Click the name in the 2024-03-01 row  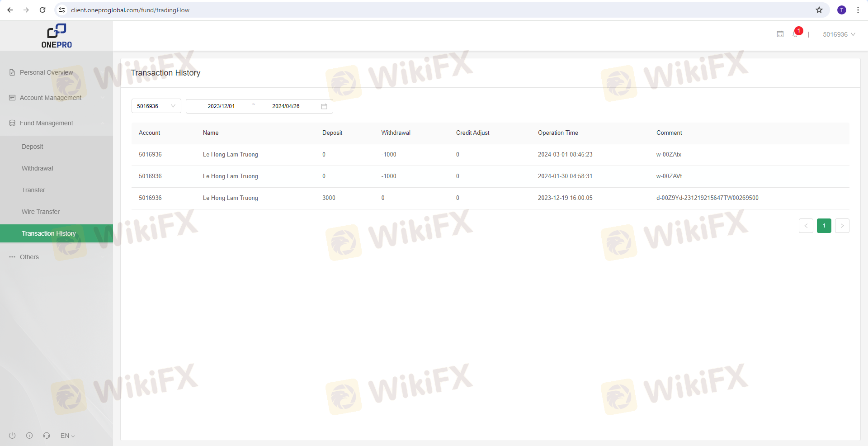pos(231,155)
